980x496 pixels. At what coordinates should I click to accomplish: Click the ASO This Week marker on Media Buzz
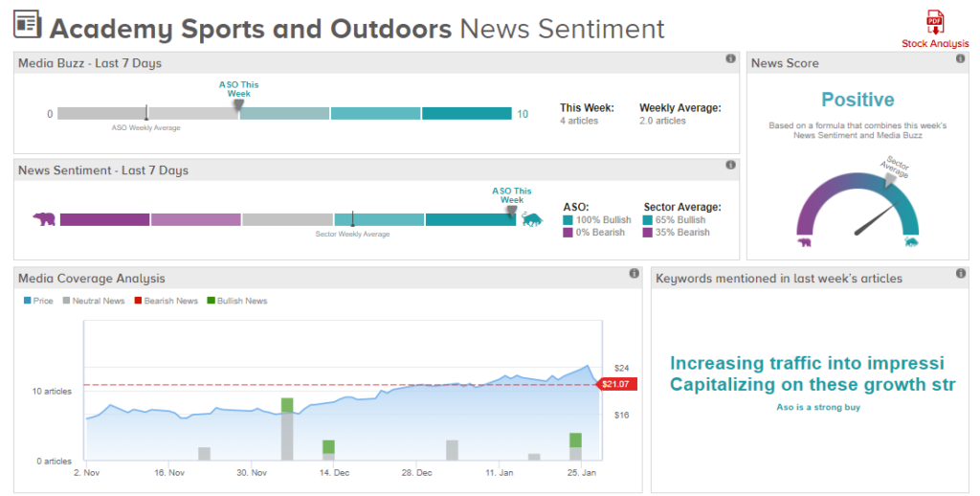coord(238,105)
